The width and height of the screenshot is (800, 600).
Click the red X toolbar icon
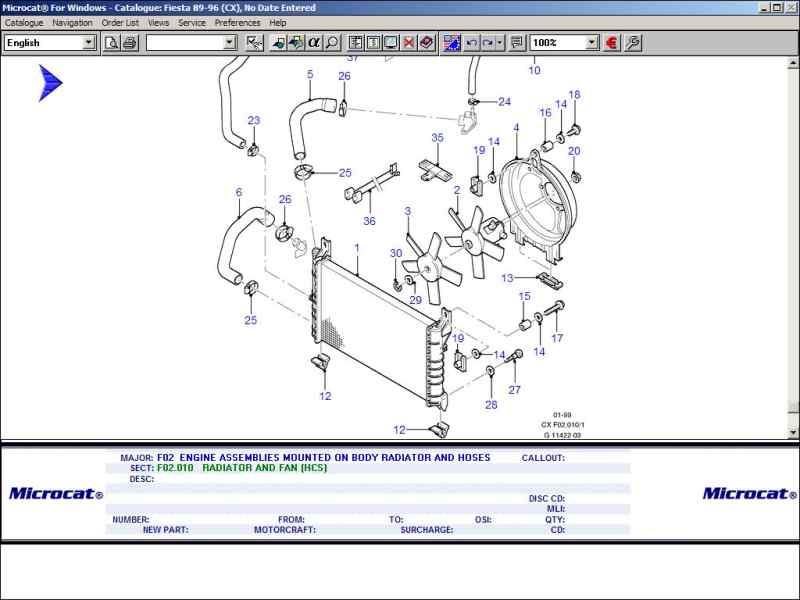tap(409, 43)
